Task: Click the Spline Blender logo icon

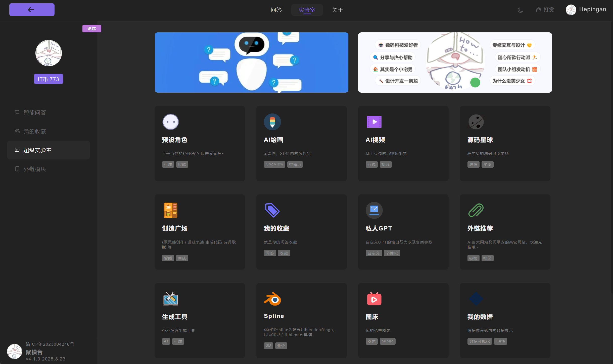Action: pyautogui.click(x=272, y=299)
